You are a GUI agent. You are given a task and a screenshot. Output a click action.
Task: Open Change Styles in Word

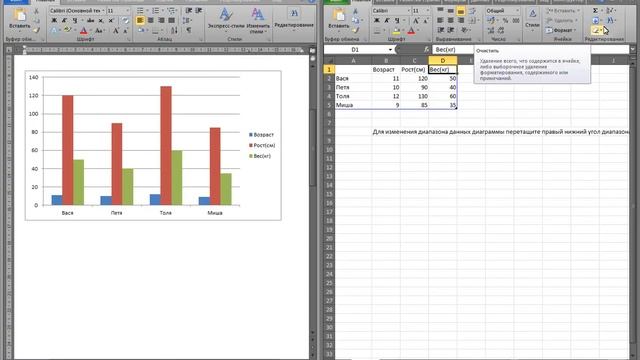258,20
